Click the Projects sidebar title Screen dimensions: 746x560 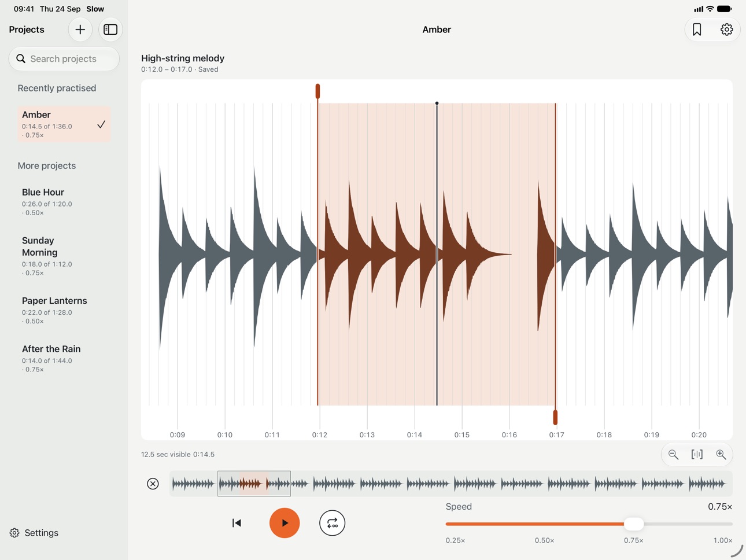27,30
